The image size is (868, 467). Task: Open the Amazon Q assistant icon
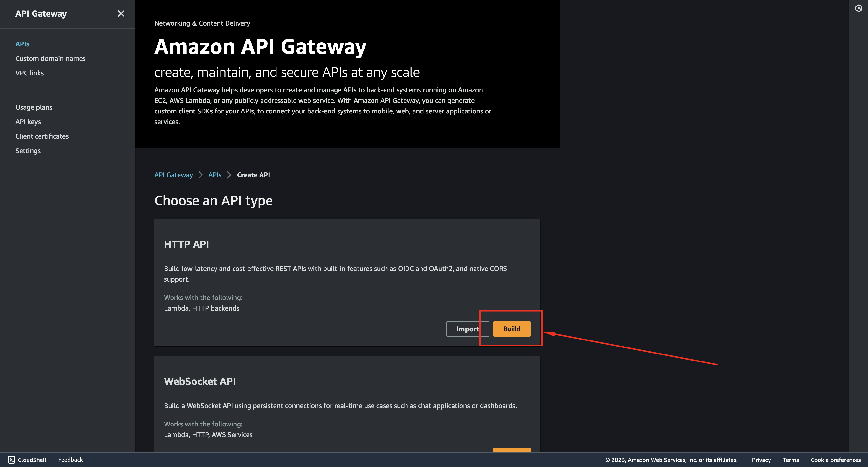(859, 8)
